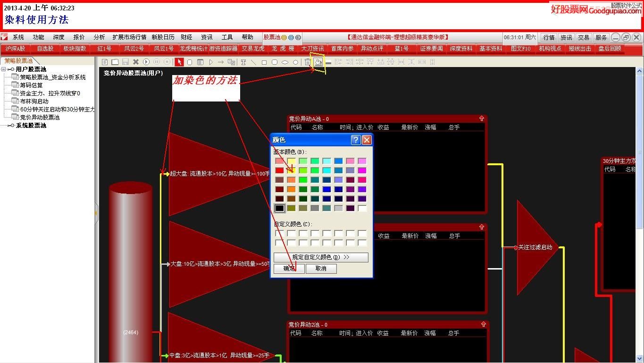The image size is (644, 363).
Task: Select the circle drawing tool
Action: coord(295,62)
